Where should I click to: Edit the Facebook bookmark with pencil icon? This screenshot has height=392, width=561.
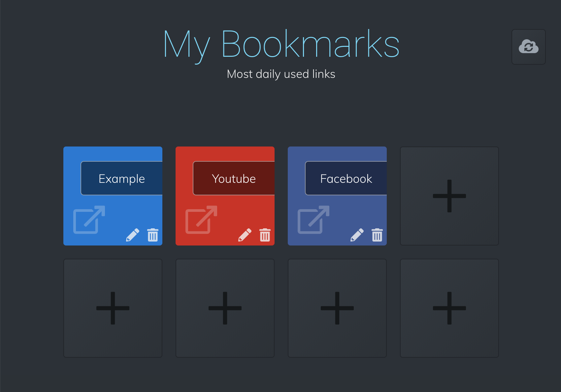357,235
